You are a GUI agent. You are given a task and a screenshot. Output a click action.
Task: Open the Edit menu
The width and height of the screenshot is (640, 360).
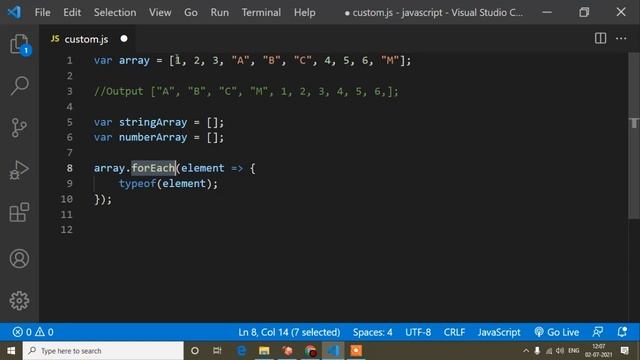coord(72,12)
